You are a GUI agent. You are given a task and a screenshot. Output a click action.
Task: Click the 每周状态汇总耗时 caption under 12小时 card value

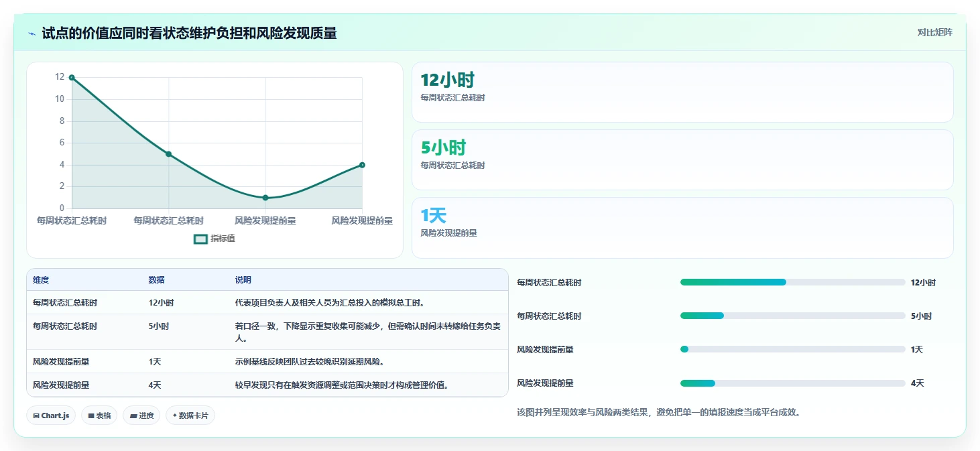pos(452,98)
